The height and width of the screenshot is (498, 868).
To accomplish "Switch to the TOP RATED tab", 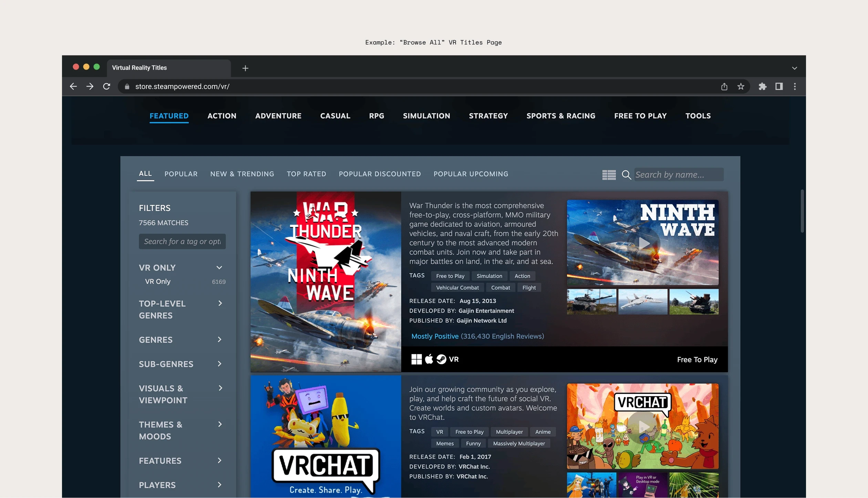I will (x=306, y=174).
